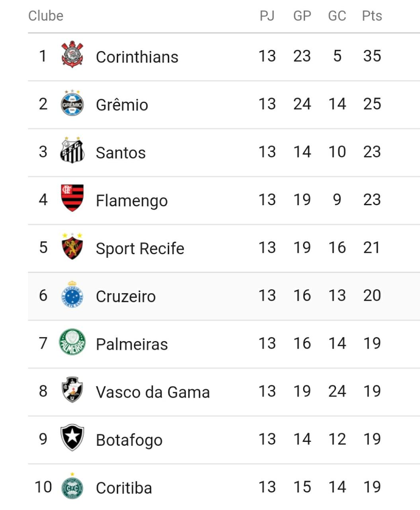This screenshot has height=510, width=420.
Task: Click the Santos club crest
Action: (72, 150)
